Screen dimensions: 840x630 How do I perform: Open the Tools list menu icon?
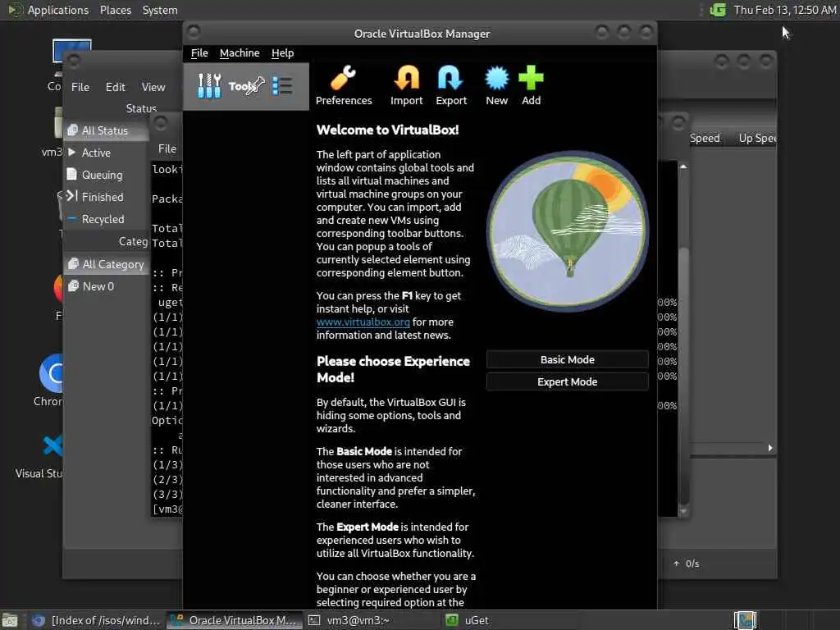282,86
